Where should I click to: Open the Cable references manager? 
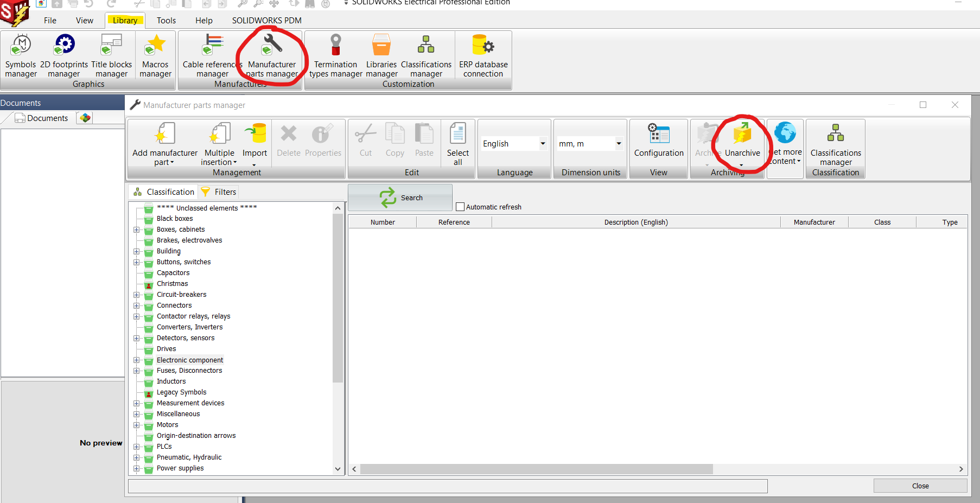point(212,56)
